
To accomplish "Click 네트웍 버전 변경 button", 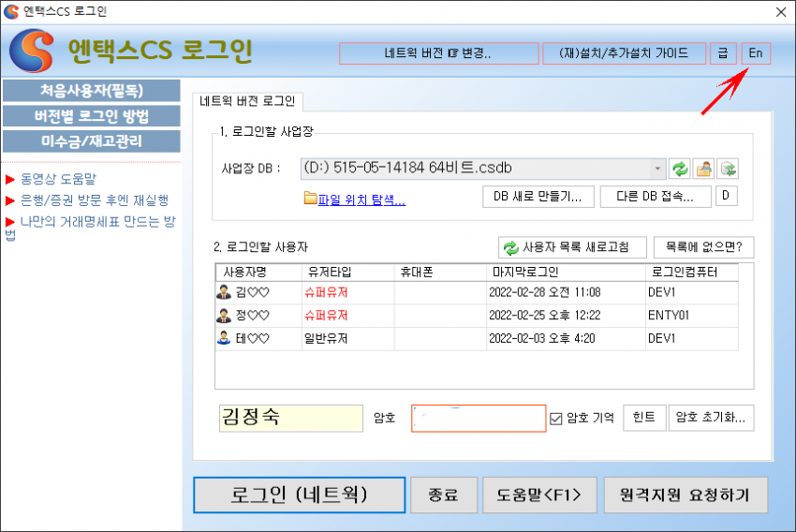I will (438, 53).
